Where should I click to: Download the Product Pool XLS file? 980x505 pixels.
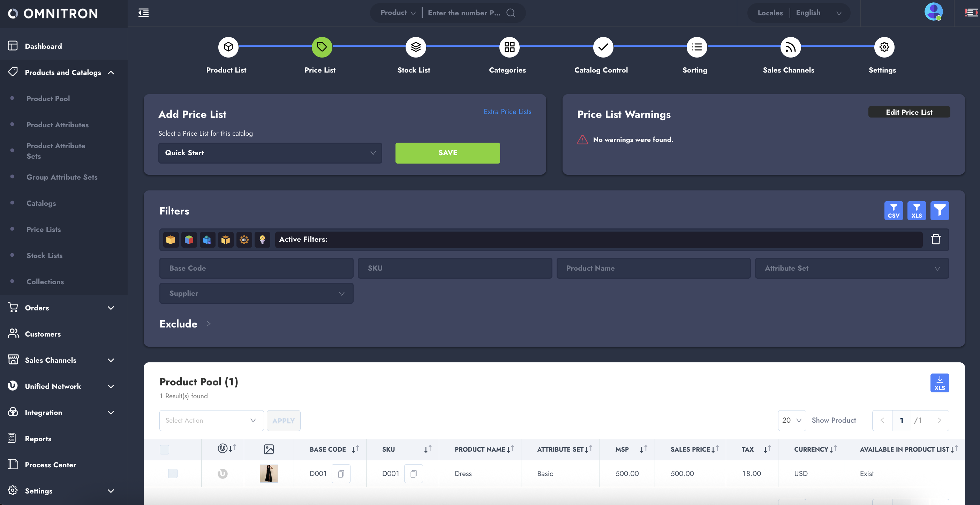(939, 383)
